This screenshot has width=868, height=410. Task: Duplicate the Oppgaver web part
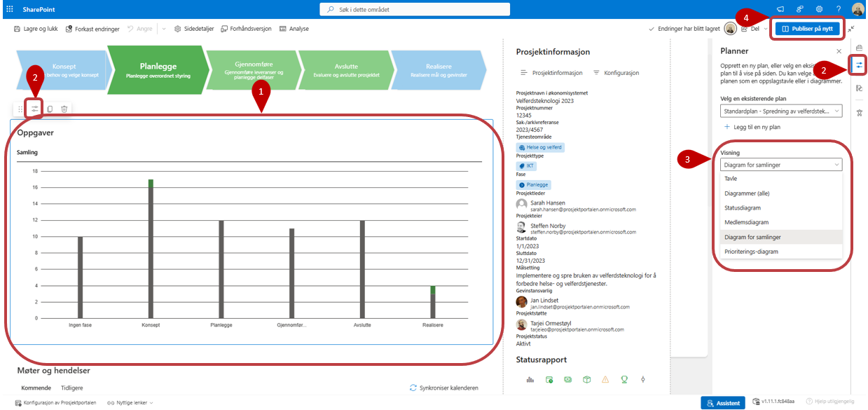(50, 109)
